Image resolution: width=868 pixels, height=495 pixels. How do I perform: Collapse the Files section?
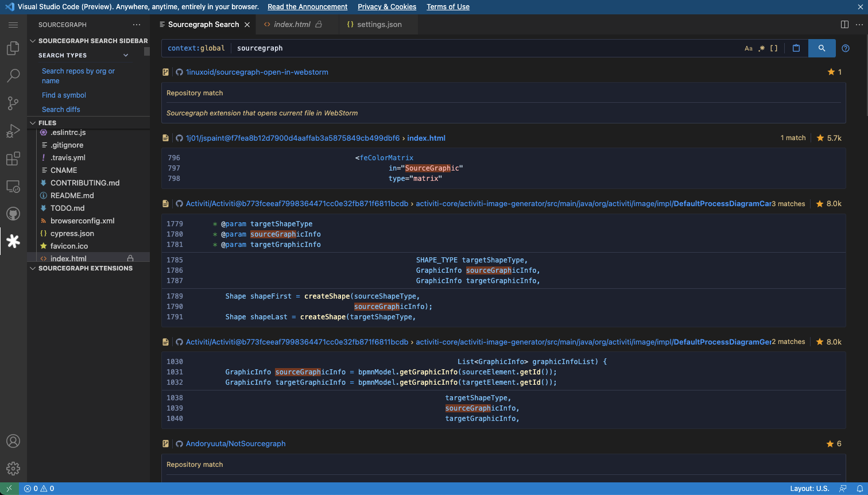coord(33,123)
